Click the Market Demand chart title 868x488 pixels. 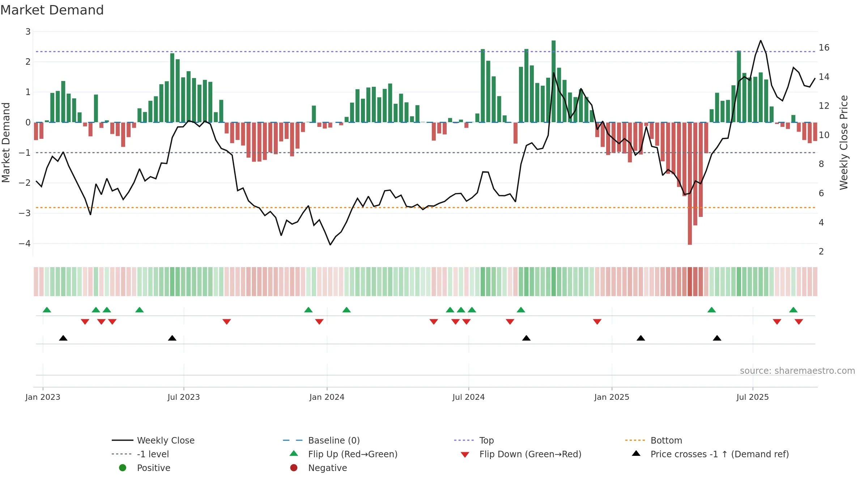click(x=52, y=10)
